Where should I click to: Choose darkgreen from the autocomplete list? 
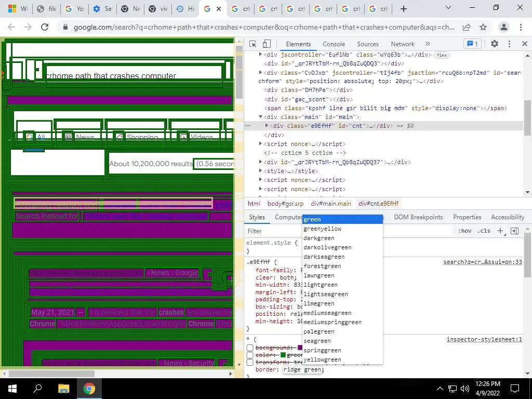point(342,238)
